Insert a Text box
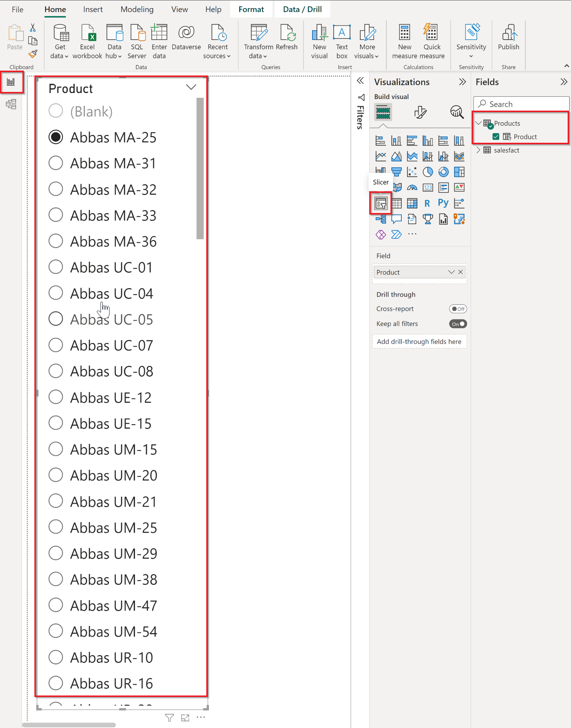Image resolution: width=571 pixels, height=728 pixels. tap(342, 41)
